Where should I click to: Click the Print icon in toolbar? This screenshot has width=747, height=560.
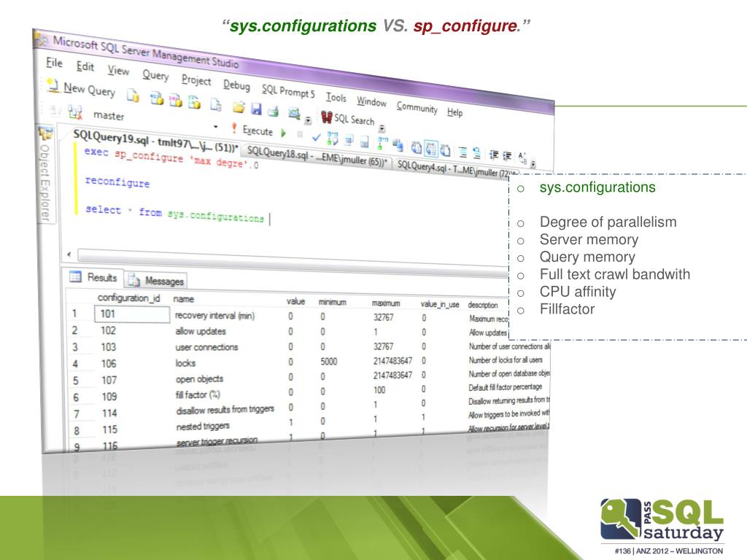click(273, 112)
